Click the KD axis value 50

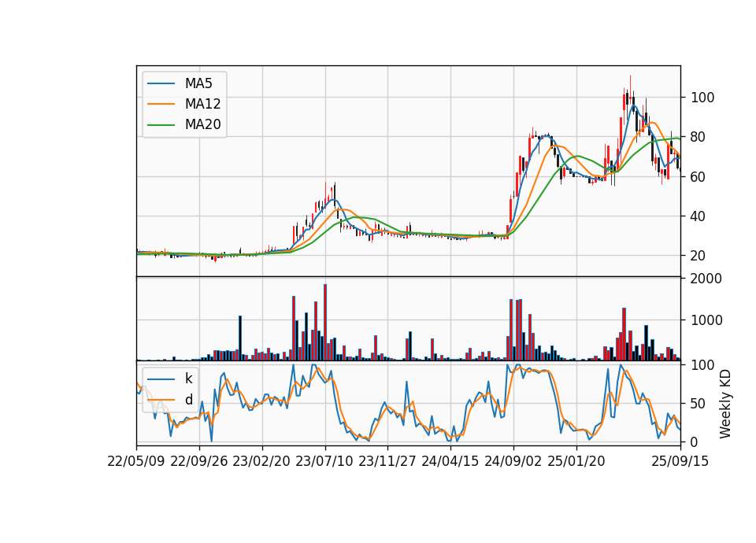pyautogui.click(x=698, y=403)
